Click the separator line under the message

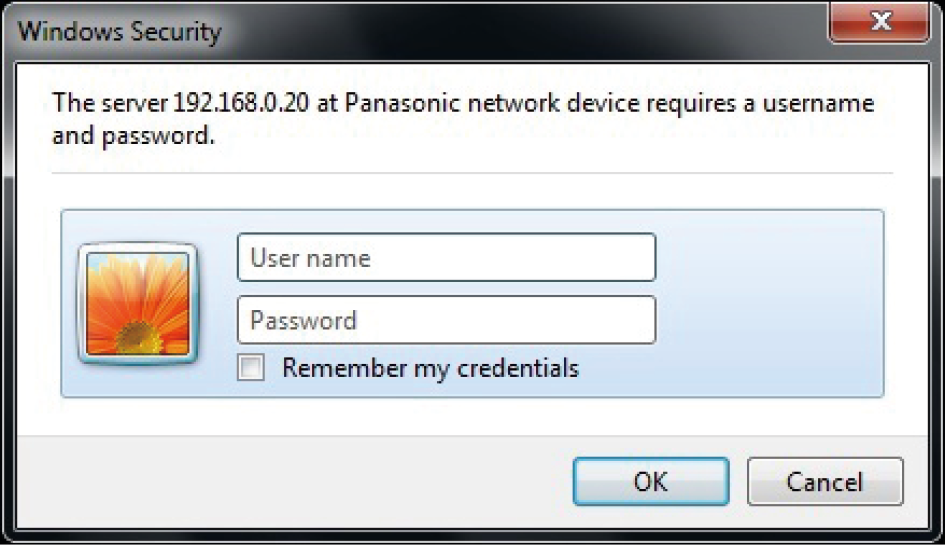tap(472, 173)
